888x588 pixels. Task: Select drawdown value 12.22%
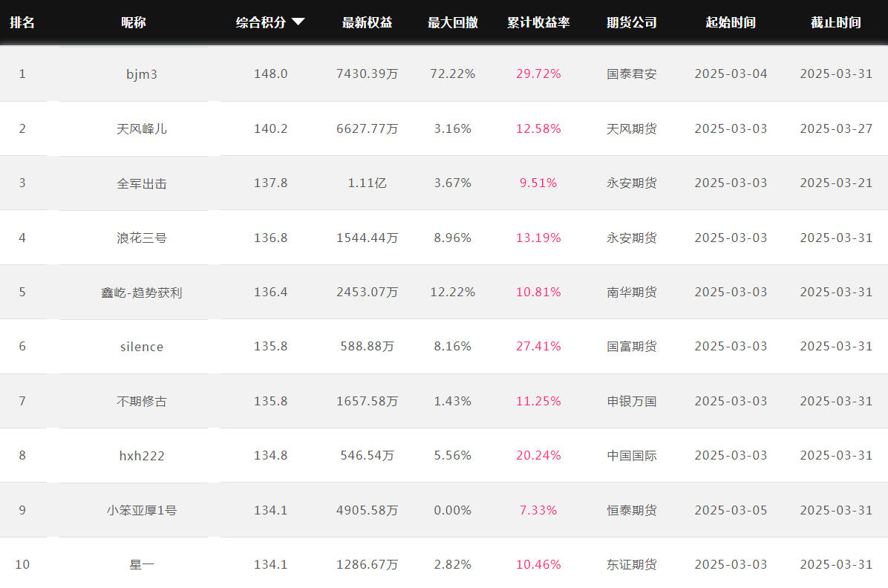pos(452,292)
